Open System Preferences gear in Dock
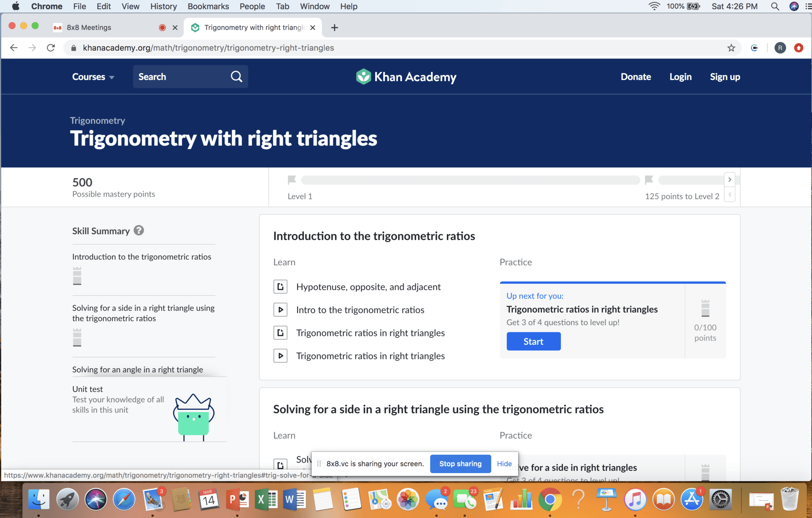This screenshot has width=812, height=518. [x=721, y=499]
